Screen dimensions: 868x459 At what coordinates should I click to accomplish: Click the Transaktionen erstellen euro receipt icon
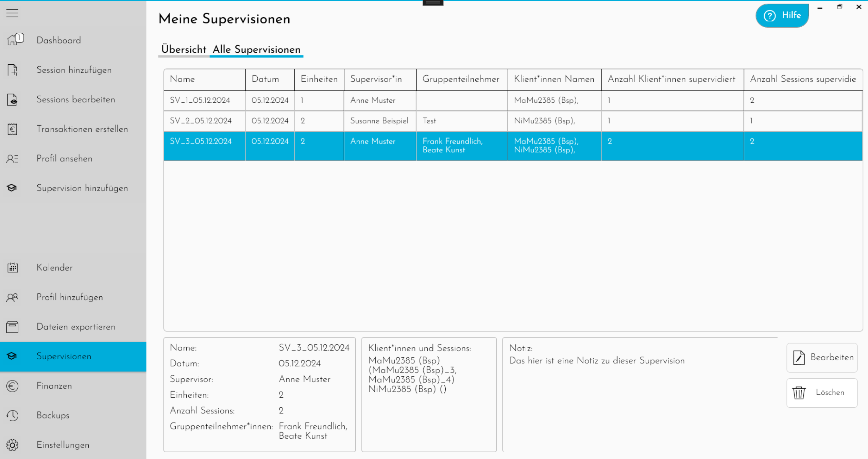point(13,129)
